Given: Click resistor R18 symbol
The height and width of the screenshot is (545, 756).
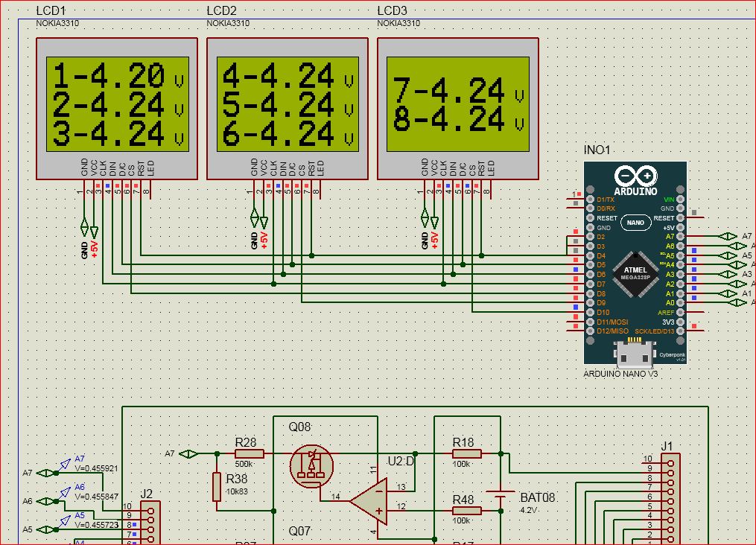Looking at the screenshot, I should point(467,453).
